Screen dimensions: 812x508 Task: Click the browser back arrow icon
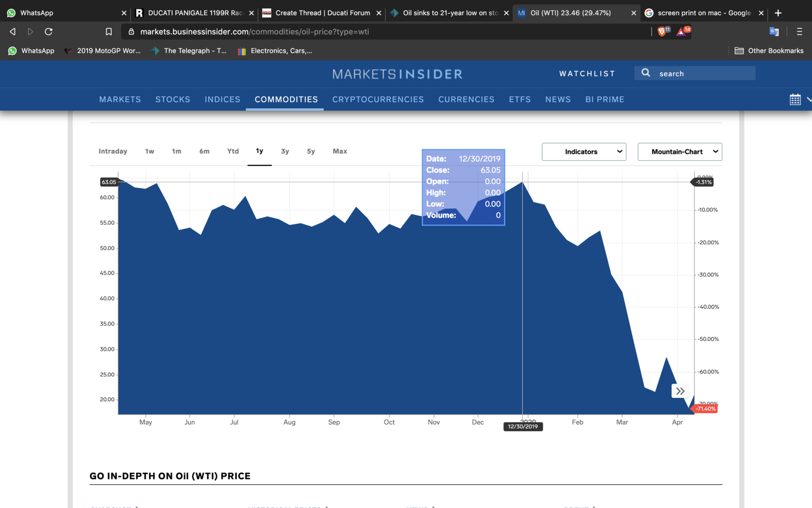[13, 31]
